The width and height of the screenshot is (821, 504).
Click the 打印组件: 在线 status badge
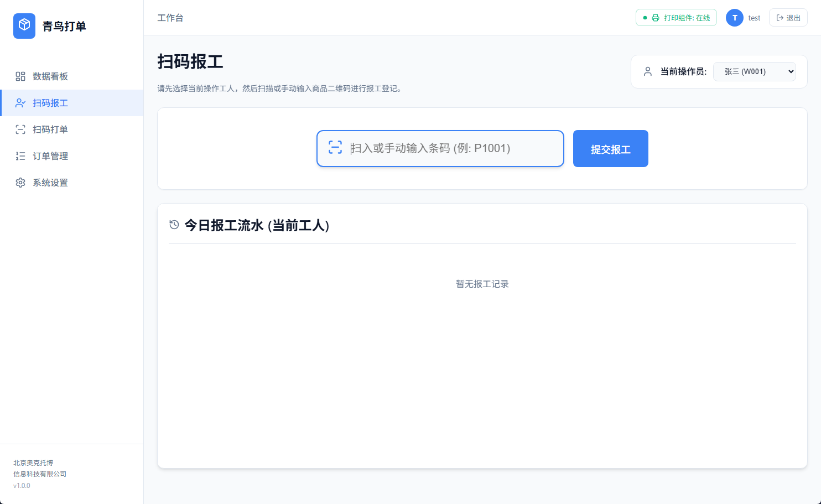tap(676, 18)
